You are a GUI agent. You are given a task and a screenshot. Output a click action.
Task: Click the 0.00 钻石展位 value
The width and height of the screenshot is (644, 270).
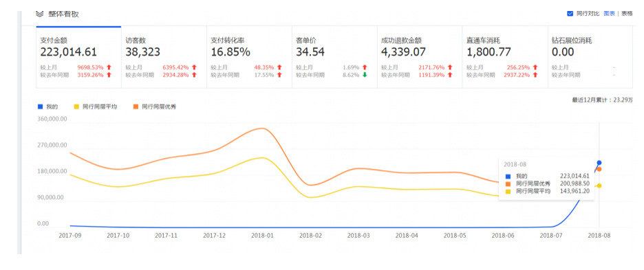pyautogui.click(x=563, y=52)
